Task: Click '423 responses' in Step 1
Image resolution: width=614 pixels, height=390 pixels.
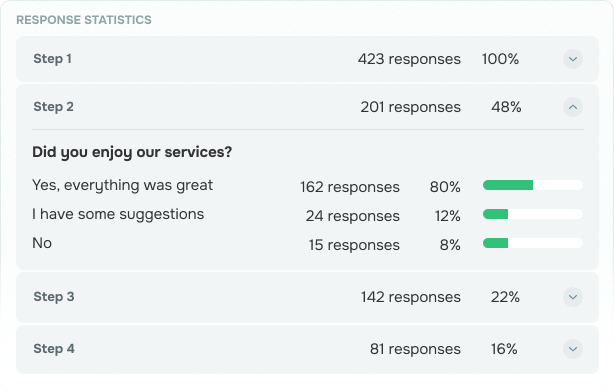Action: [x=409, y=59]
